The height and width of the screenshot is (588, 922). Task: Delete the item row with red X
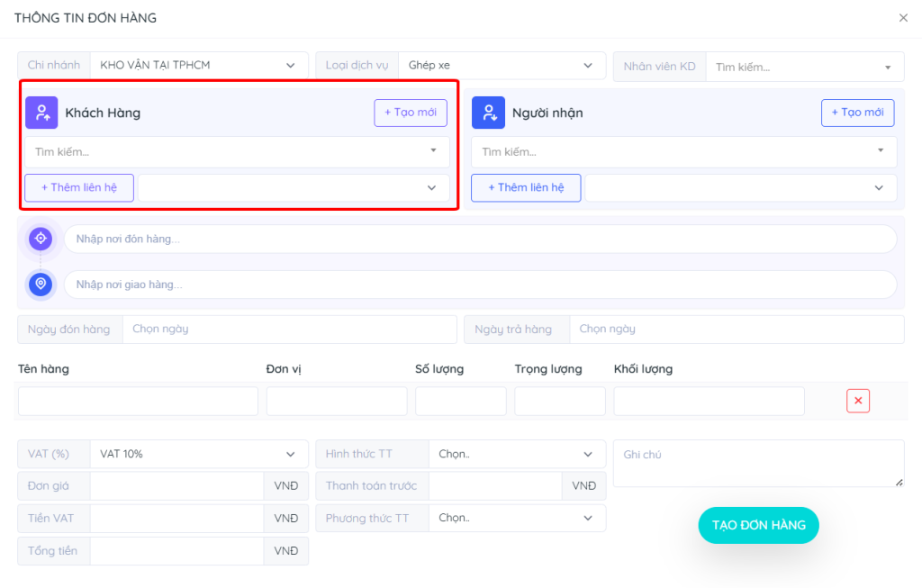pyautogui.click(x=857, y=401)
